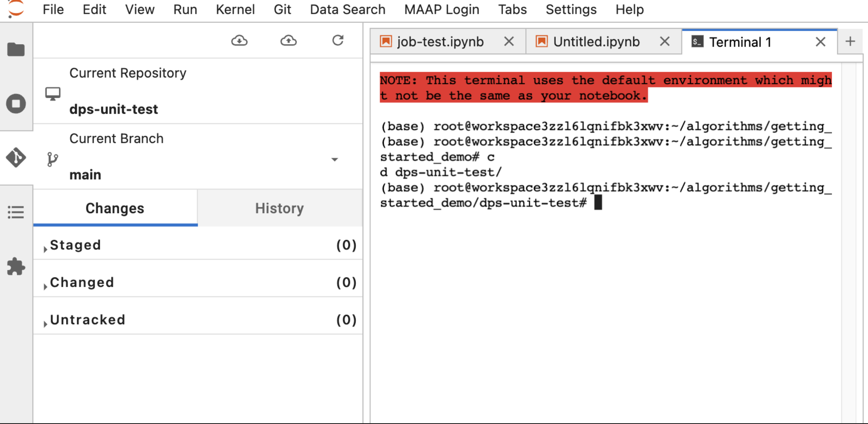The height and width of the screenshot is (424, 868).
Task: Open the MAAP Login menu
Action: click(442, 9)
